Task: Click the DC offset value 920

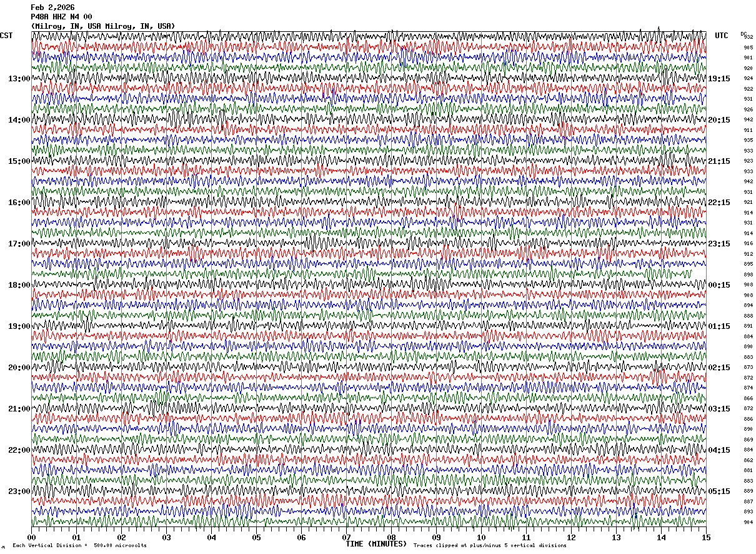Action: tap(748, 68)
